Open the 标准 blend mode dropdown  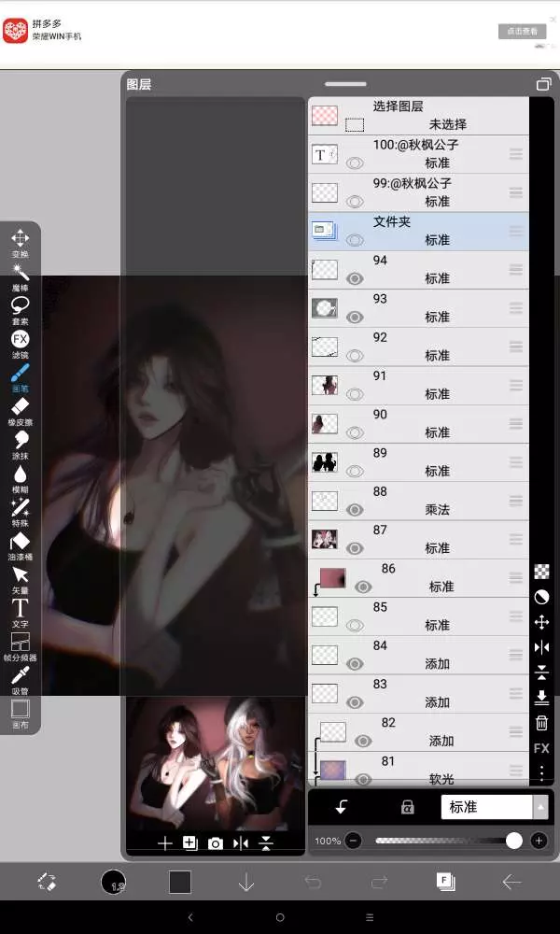point(494,807)
